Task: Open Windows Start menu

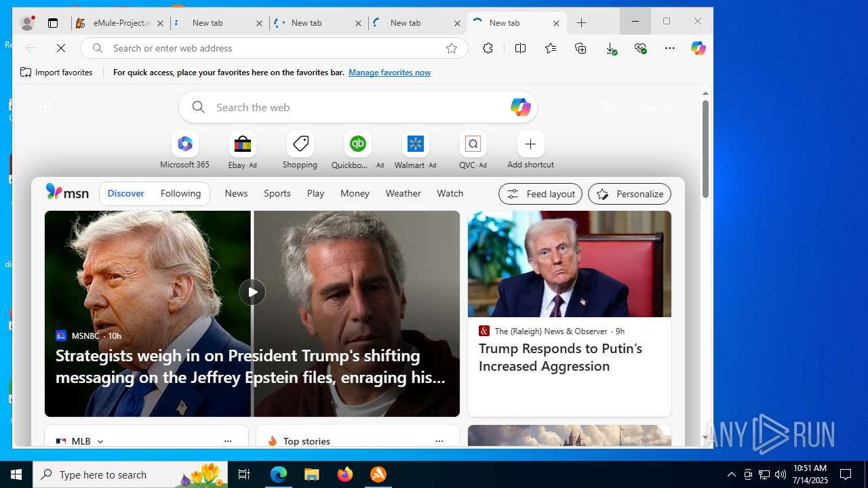Action: (x=16, y=474)
